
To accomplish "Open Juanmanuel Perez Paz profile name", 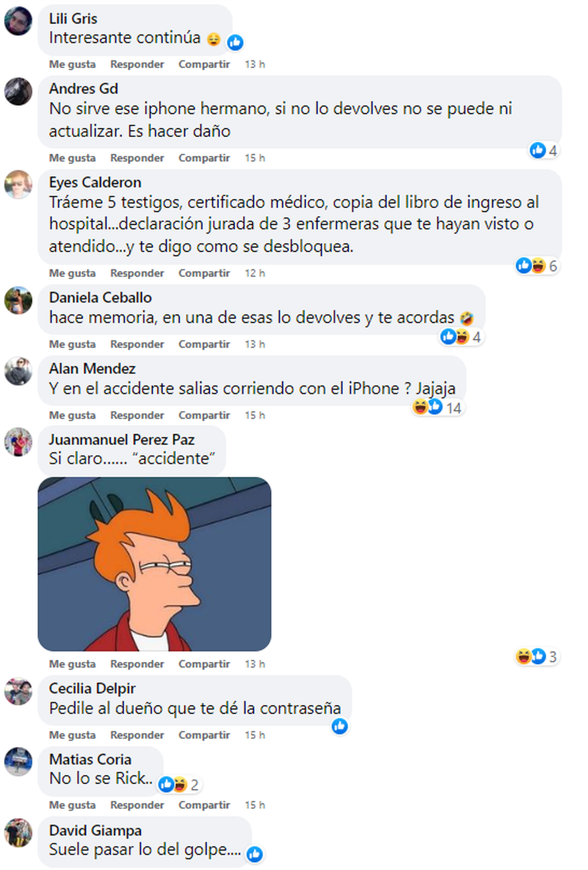I will click(122, 439).
